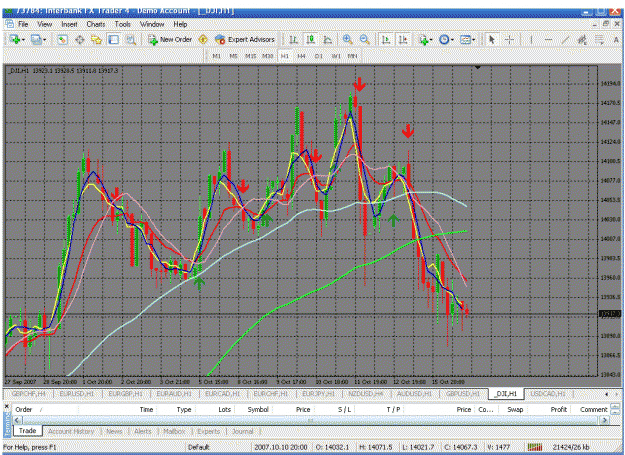Expand the Indicators dropdown arrow

coord(431,40)
